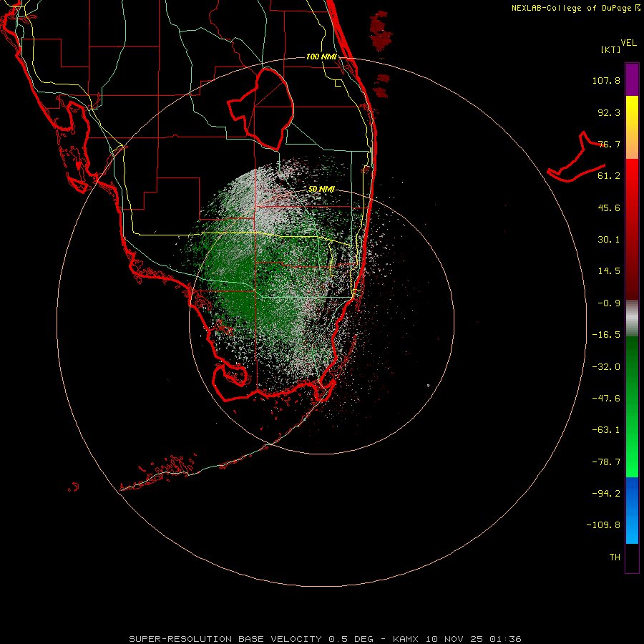Image resolution: width=644 pixels, height=644 pixels.
Task: Click the TH threshold label
Action: [615, 557]
